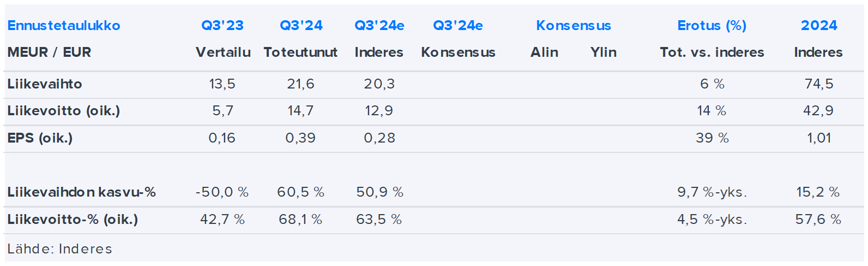Click the -50,0 % growth cell

coord(222,192)
